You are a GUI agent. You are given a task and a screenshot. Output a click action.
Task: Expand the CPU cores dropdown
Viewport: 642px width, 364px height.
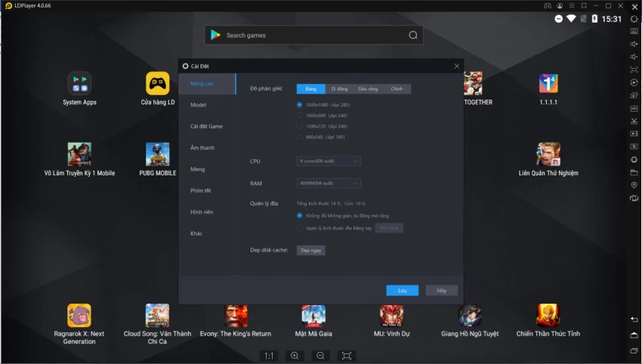[x=329, y=162]
